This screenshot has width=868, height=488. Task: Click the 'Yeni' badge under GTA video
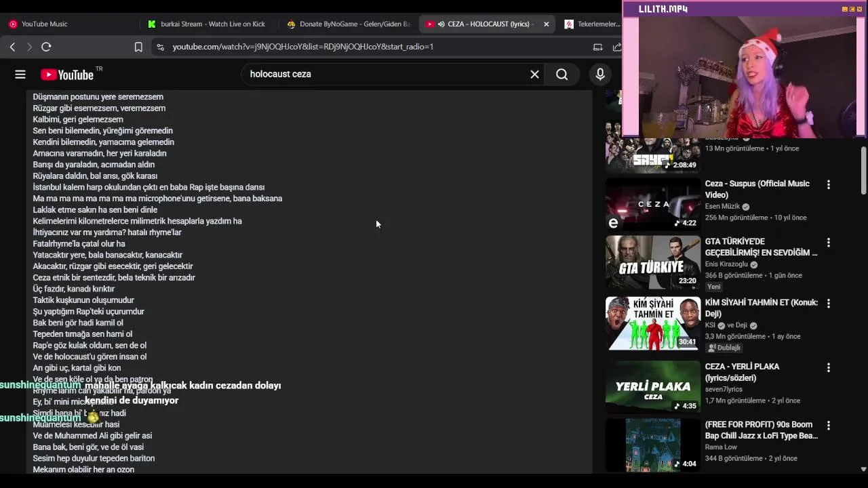tap(714, 287)
